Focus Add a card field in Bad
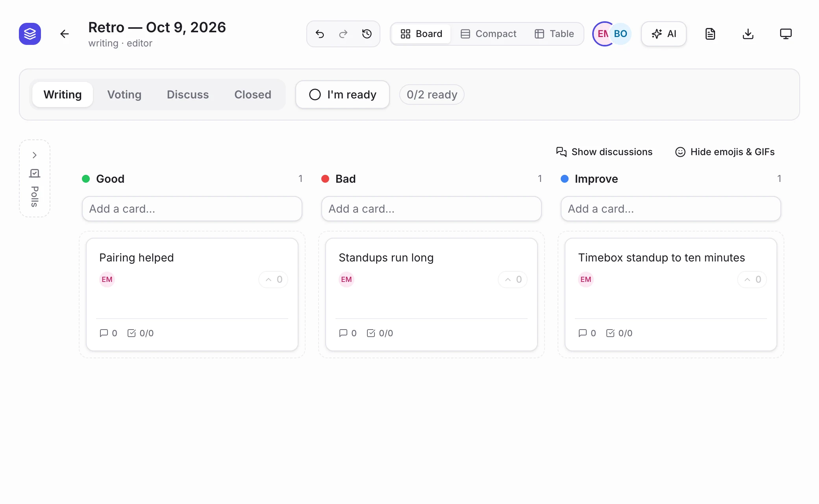Viewport: 819px width, 504px height. (432, 209)
